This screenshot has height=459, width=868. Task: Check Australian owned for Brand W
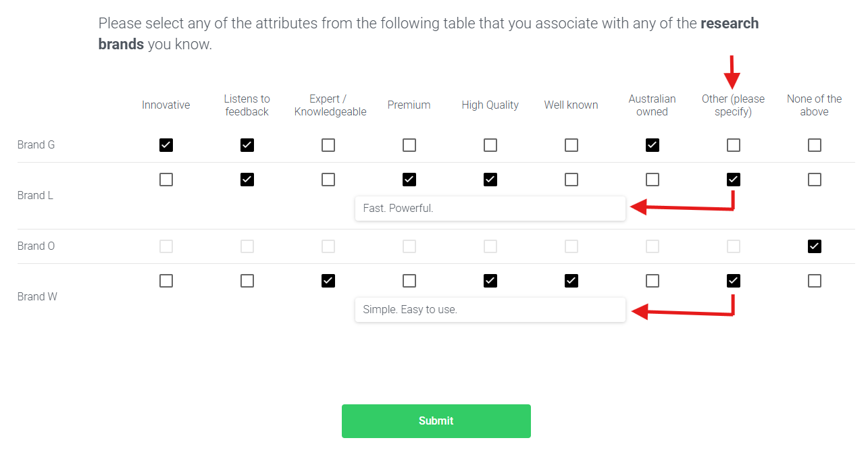[653, 281]
